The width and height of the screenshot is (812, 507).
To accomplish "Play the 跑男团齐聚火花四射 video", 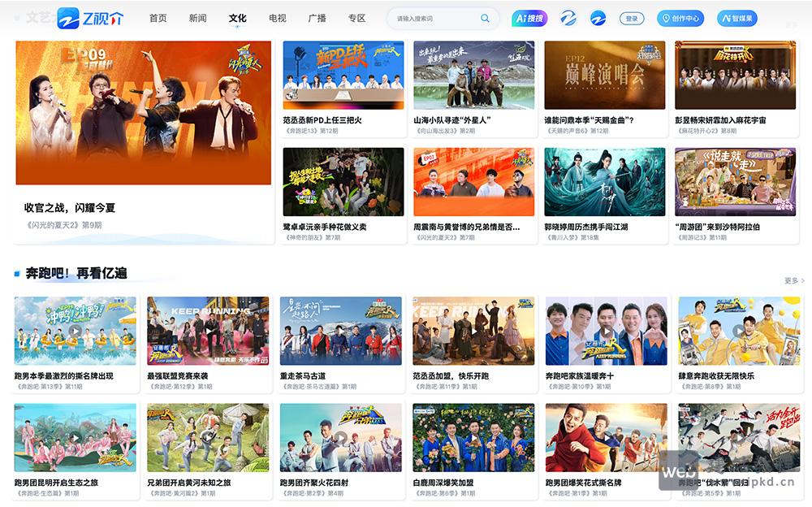I will [341, 438].
